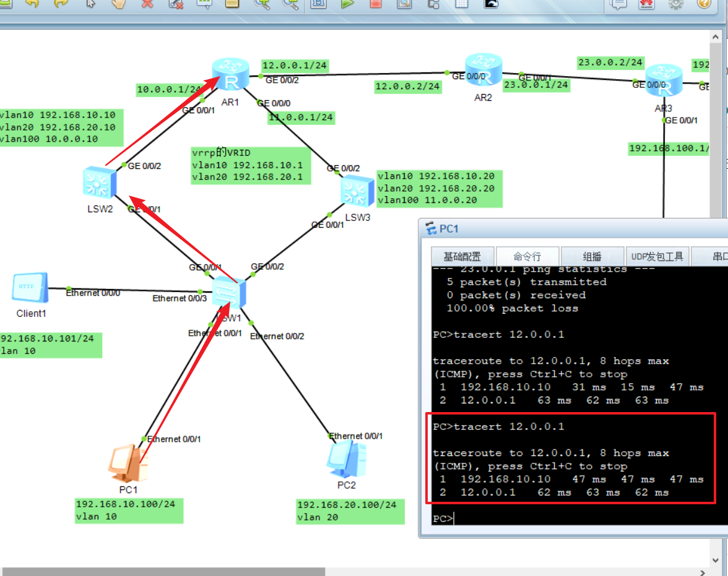The width and height of the screenshot is (728, 576).
Task: Zoom in on the topology
Action: pyautogui.click(x=262, y=5)
